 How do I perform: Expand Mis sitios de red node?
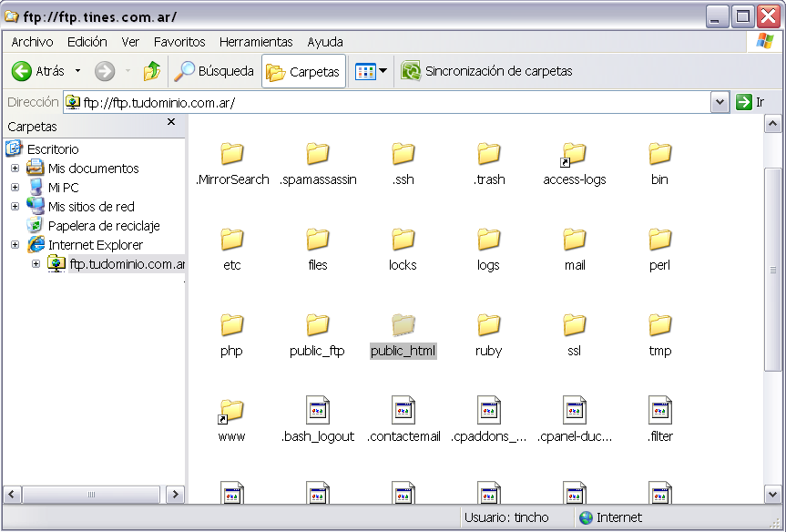pyautogui.click(x=15, y=206)
